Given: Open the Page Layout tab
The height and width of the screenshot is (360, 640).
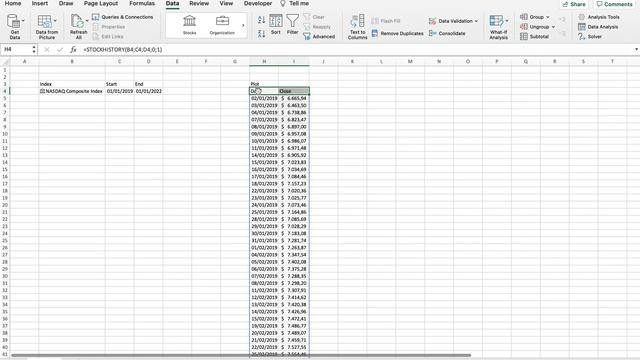Looking at the screenshot, I should click(x=101, y=3).
